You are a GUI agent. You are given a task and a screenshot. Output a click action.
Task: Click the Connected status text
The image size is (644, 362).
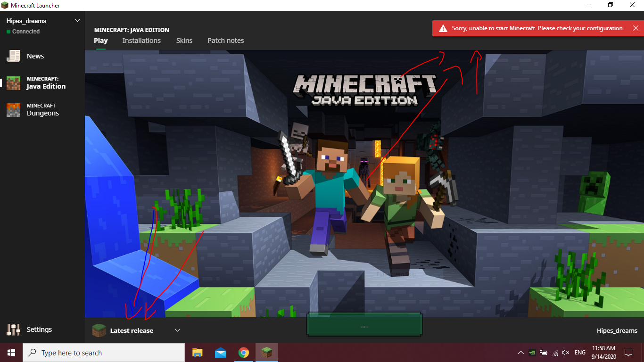point(26,32)
